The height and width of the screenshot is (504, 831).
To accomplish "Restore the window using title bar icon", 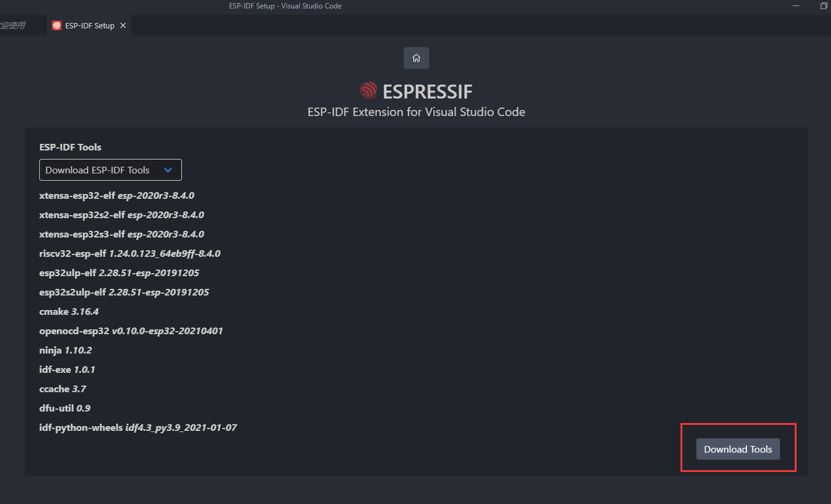I will [x=824, y=6].
